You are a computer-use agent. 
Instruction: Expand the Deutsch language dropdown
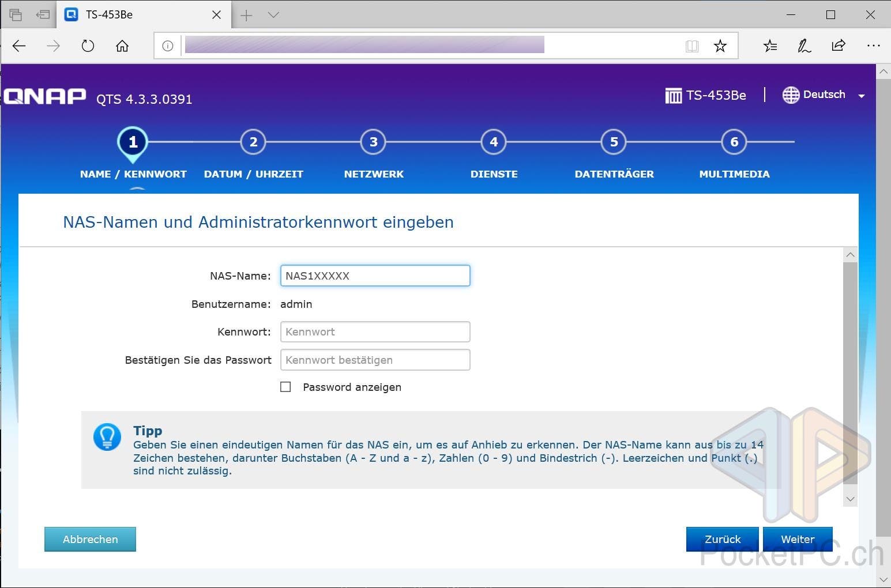coord(861,96)
